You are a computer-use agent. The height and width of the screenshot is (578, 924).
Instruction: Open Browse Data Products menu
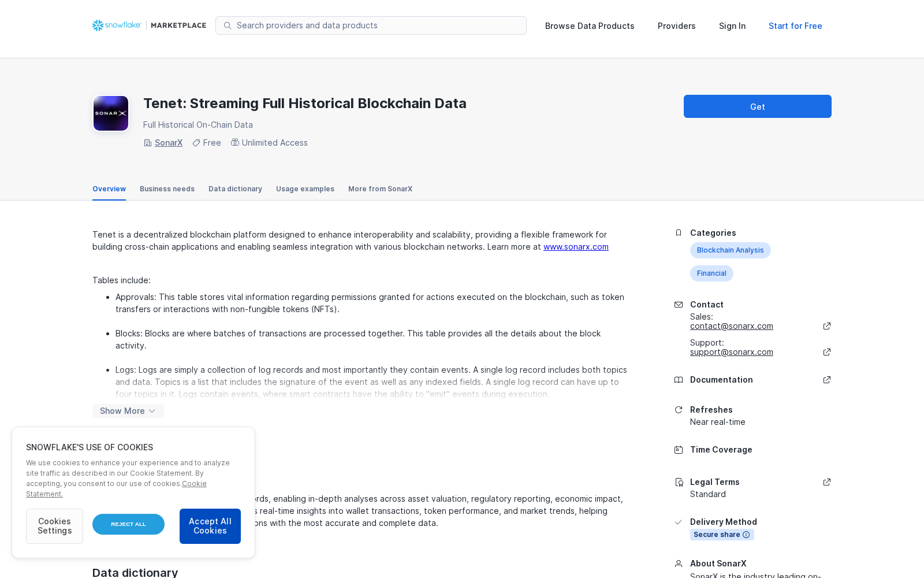pyautogui.click(x=590, y=26)
